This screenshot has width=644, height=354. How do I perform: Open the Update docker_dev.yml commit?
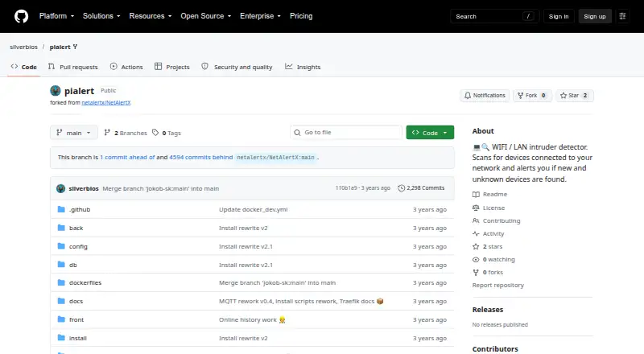pyautogui.click(x=253, y=209)
